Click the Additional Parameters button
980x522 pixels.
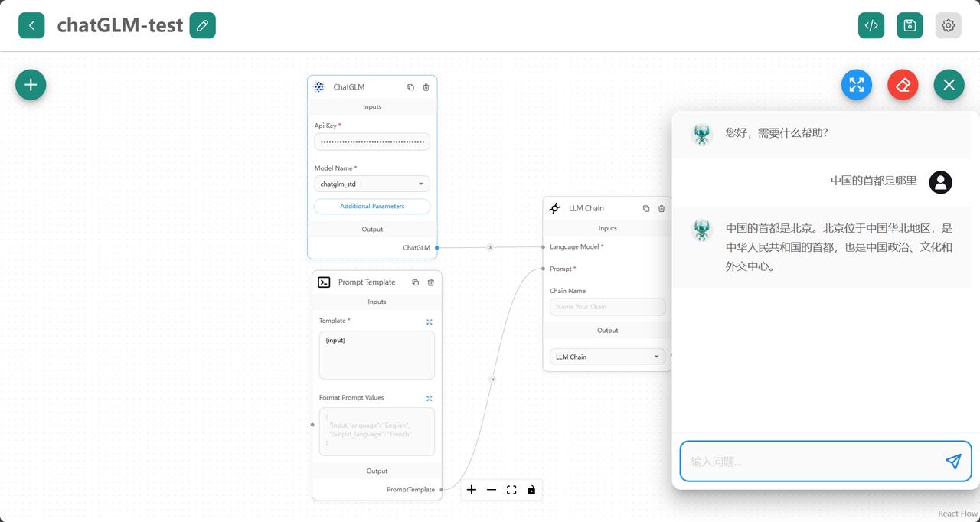click(372, 206)
